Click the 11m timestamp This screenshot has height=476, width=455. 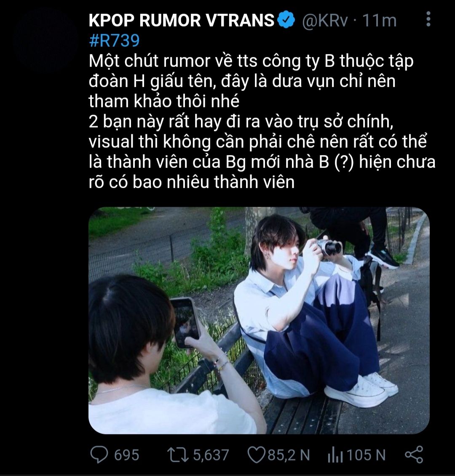(x=379, y=20)
